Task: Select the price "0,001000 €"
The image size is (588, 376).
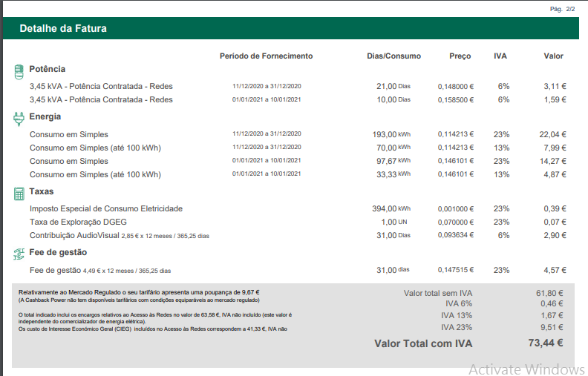Action: (456, 209)
